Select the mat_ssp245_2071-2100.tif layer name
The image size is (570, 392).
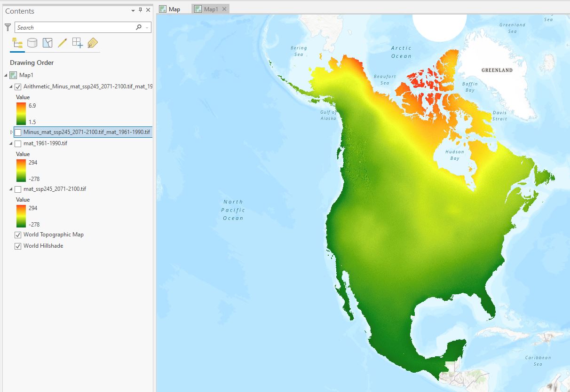tap(55, 189)
